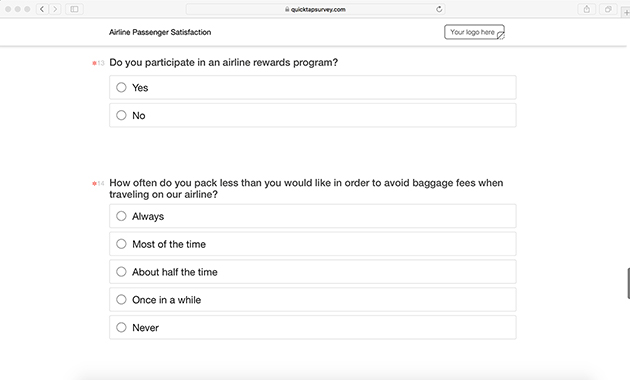Click the lock icon in address bar

(287, 9)
